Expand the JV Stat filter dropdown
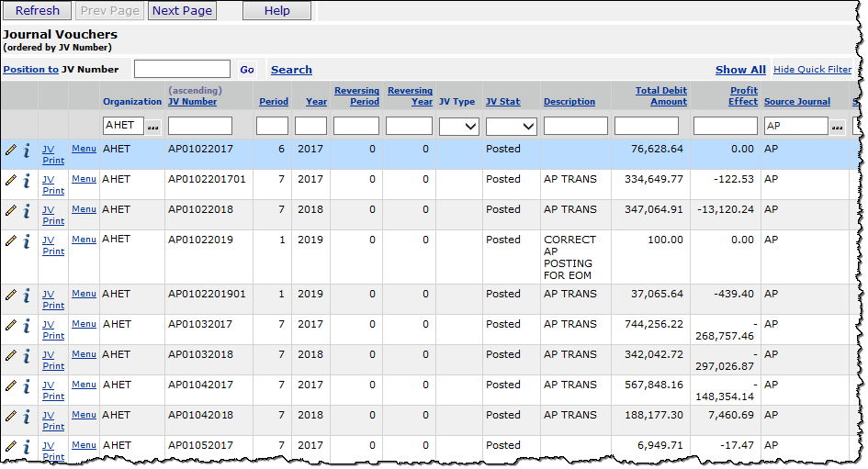Screen dimensions: 868x469 512,127
